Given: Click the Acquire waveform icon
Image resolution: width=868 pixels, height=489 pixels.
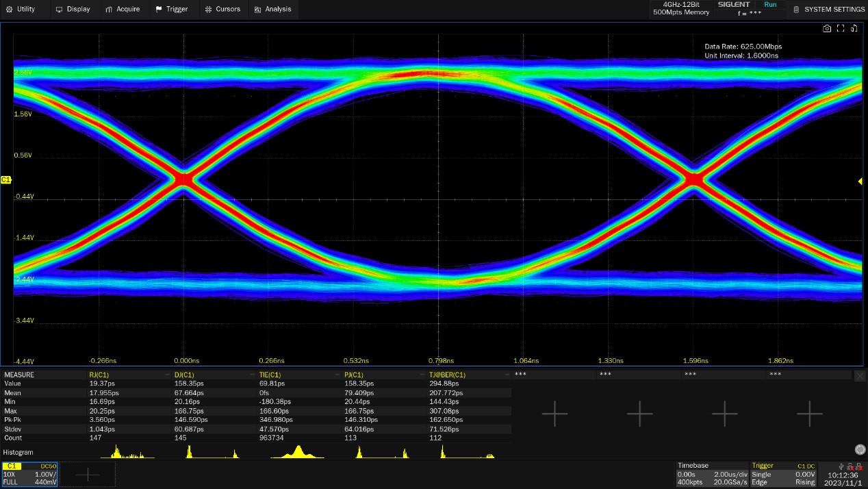Looking at the screenshot, I should pyautogui.click(x=110, y=10).
